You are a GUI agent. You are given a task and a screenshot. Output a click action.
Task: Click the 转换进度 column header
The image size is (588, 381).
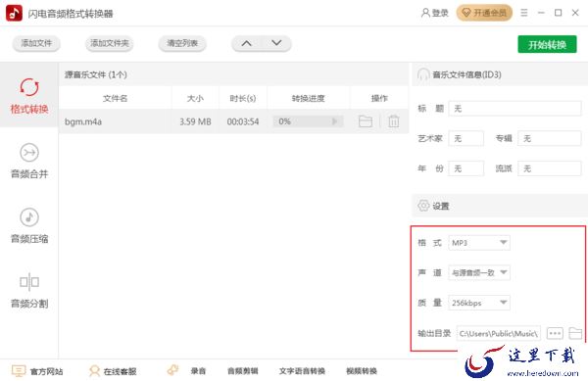(308, 98)
